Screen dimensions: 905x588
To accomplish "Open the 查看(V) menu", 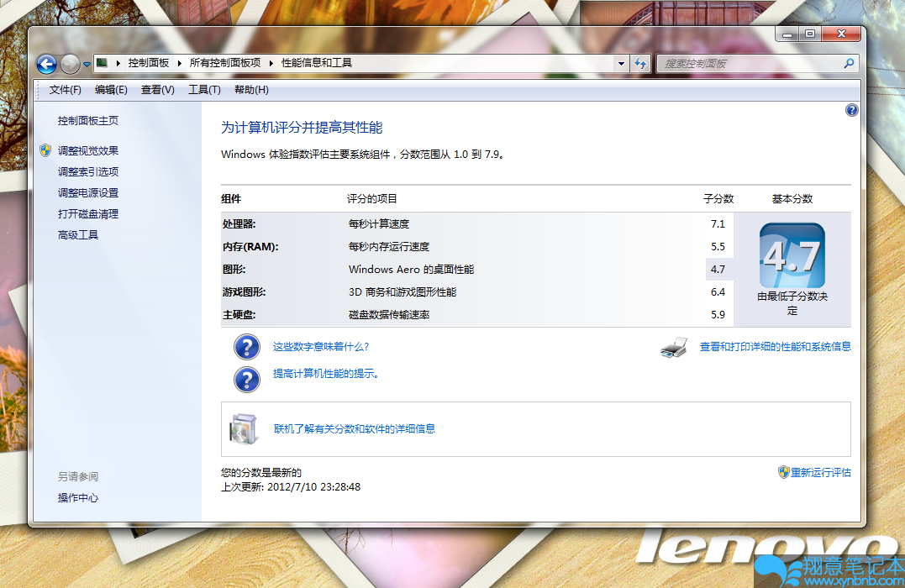I will [158, 90].
